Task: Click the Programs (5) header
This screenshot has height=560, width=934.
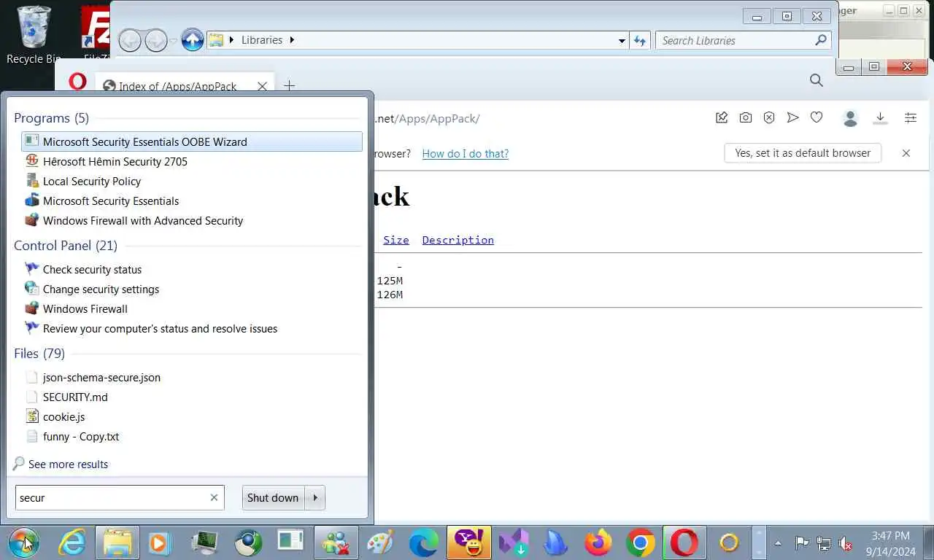Action: tap(51, 118)
